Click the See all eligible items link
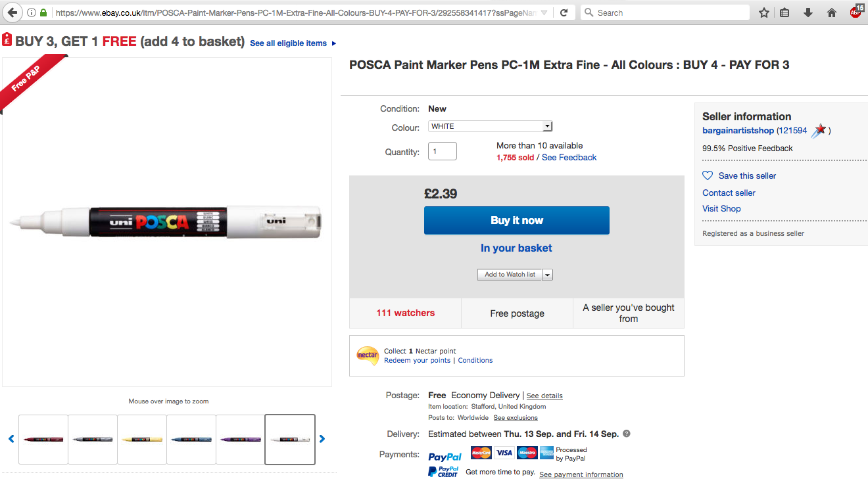The image size is (868, 479). (x=288, y=43)
